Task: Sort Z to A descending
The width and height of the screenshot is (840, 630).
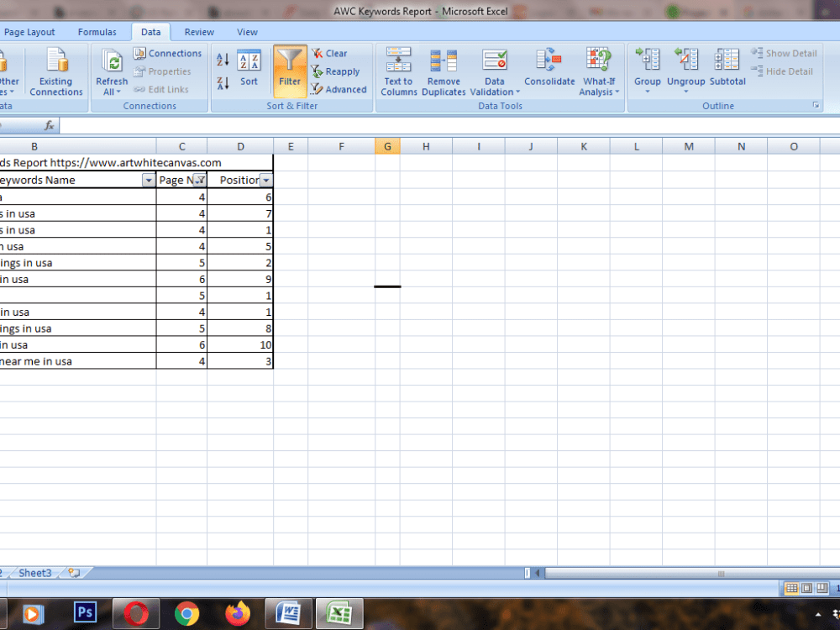Action: (x=223, y=82)
